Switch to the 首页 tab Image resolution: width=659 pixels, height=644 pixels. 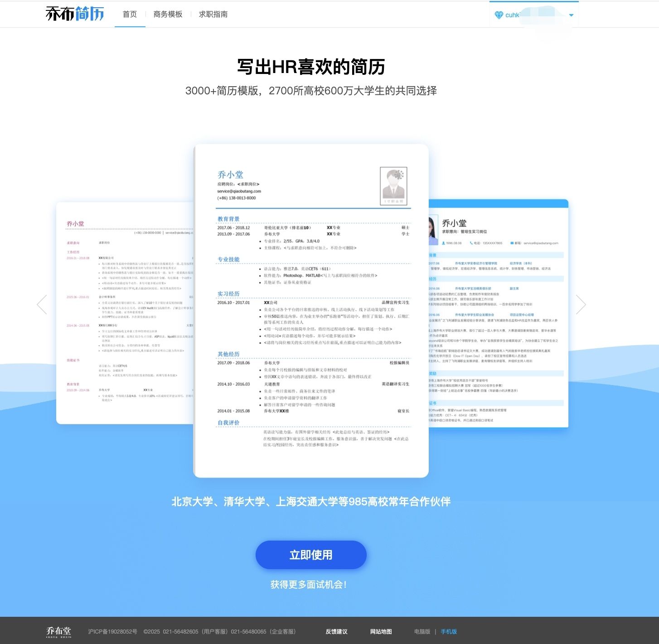(x=130, y=14)
